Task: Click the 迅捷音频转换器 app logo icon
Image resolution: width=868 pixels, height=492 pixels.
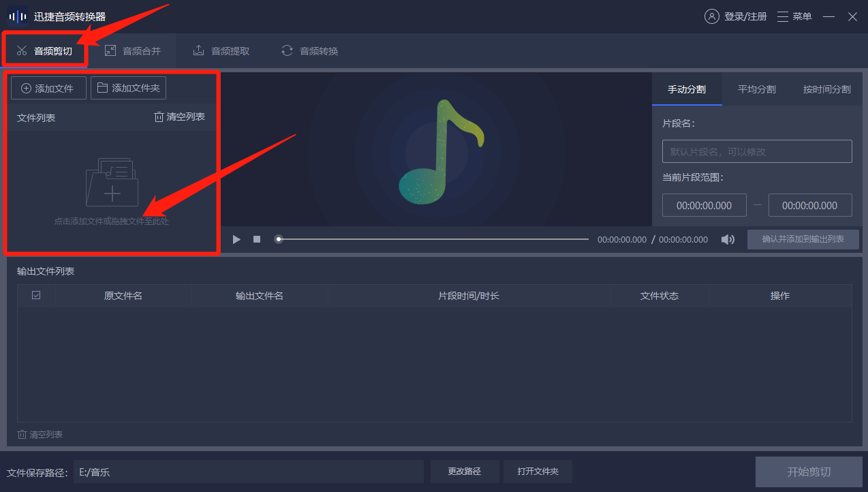Action: pyautogui.click(x=18, y=16)
